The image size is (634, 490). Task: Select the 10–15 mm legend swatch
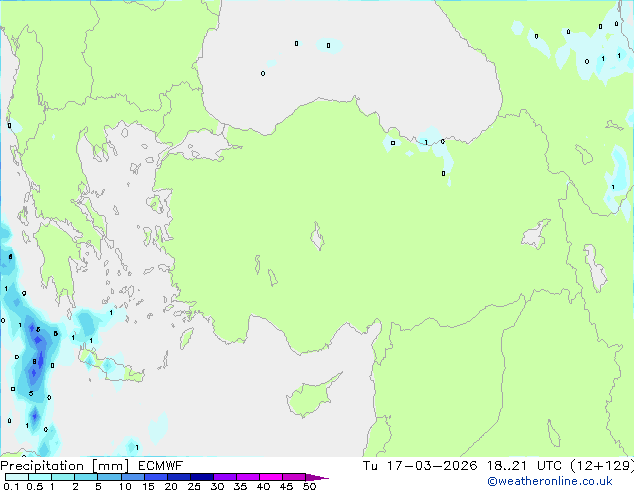click(x=133, y=477)
